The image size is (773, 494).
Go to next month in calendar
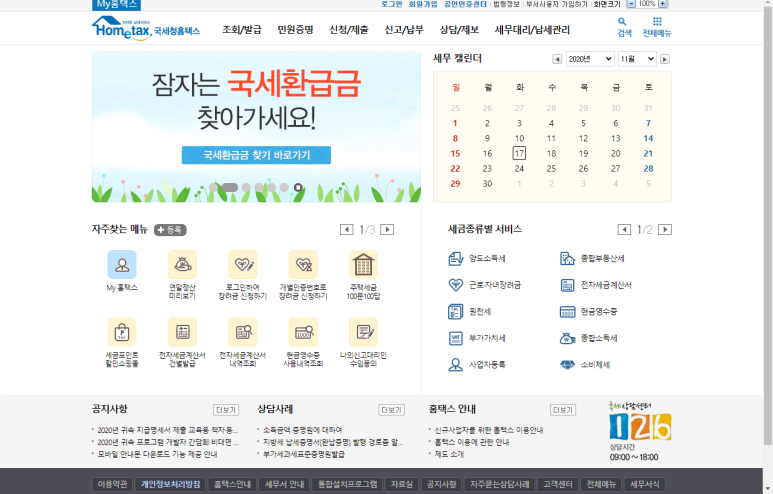[x=665, y=59]
